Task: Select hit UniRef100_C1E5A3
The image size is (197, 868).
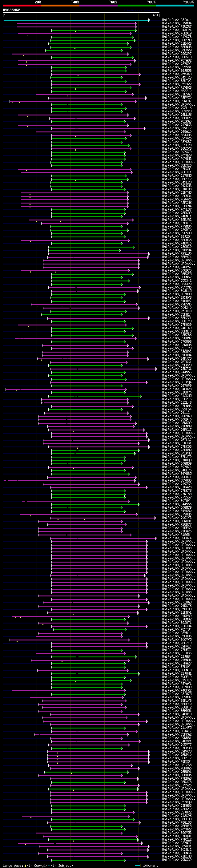Action: (177, 94)
